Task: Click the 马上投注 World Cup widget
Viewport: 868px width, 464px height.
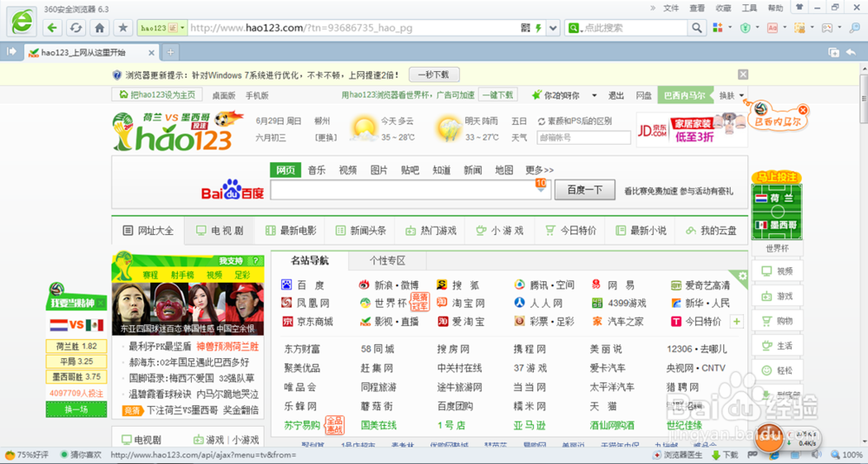Action: point(777,206)
